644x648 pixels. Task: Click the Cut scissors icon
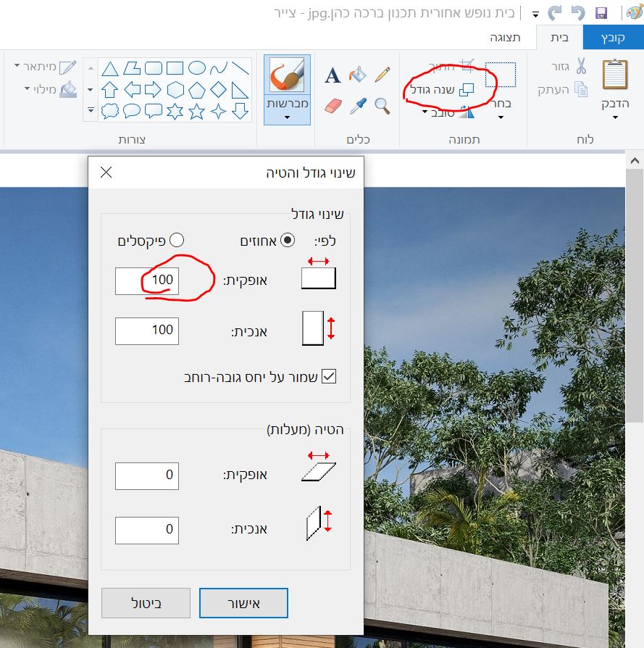581,66
